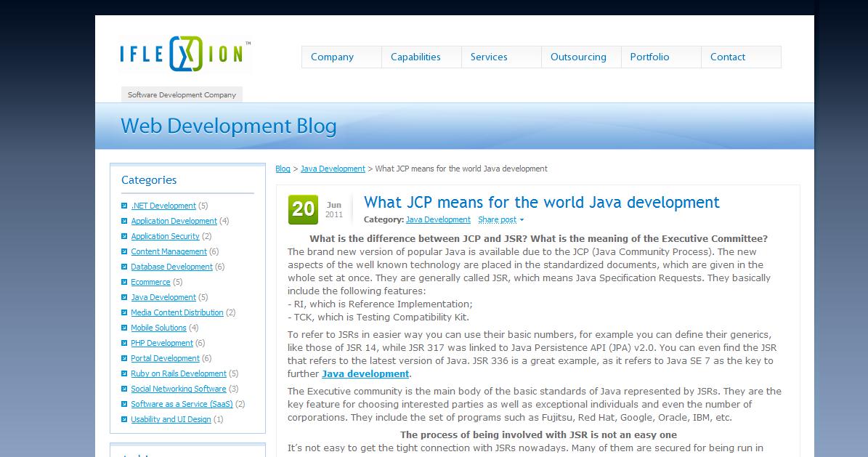Click Java Development link after Category label
868x457 pixels.
pyautogui.click(x=438, y=220)
